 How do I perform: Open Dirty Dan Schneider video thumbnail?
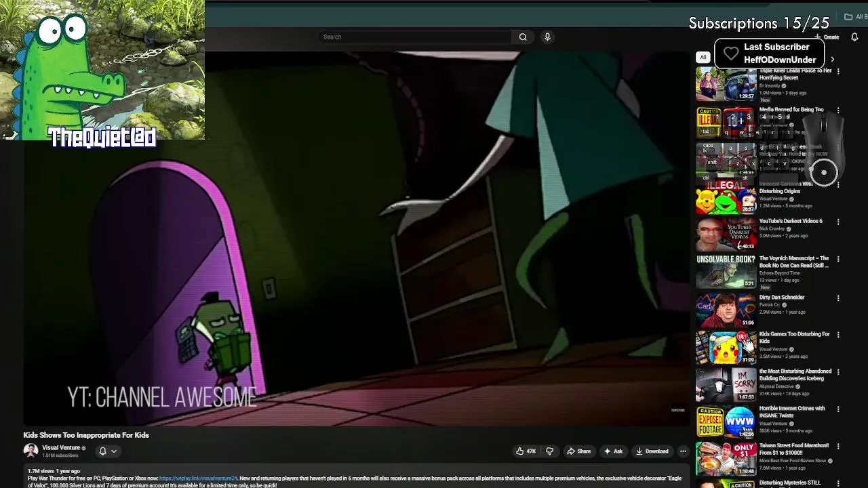pos(726,310)
